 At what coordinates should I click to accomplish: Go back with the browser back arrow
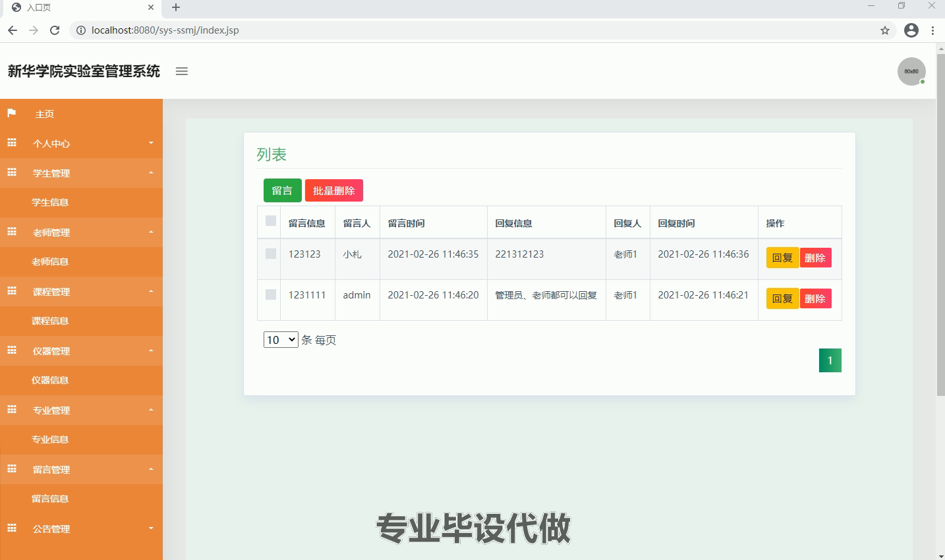point(13,30)
